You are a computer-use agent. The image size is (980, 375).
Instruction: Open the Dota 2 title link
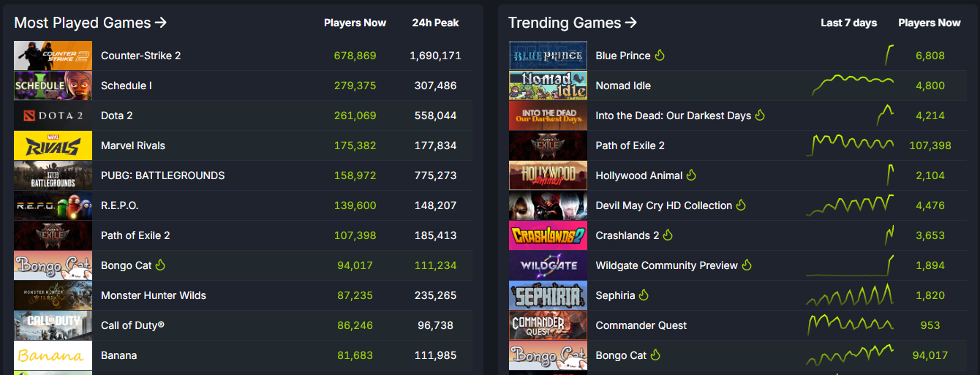click(117, 115)
